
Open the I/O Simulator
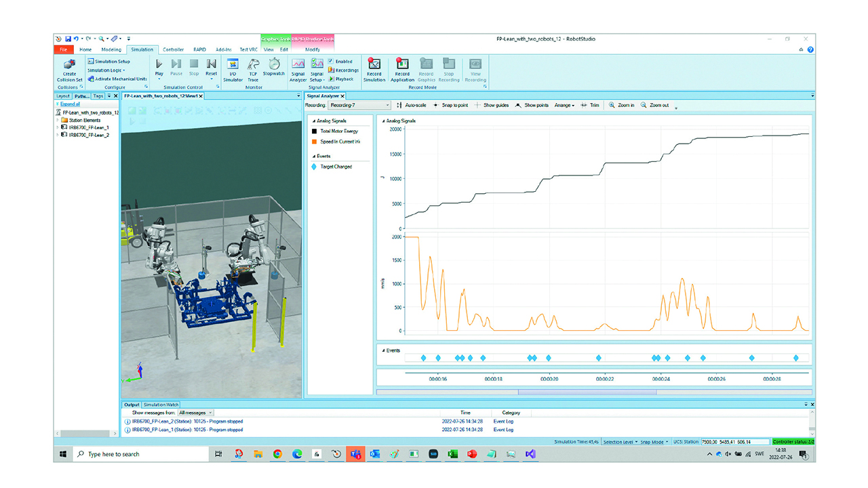[x=233, y=70]
